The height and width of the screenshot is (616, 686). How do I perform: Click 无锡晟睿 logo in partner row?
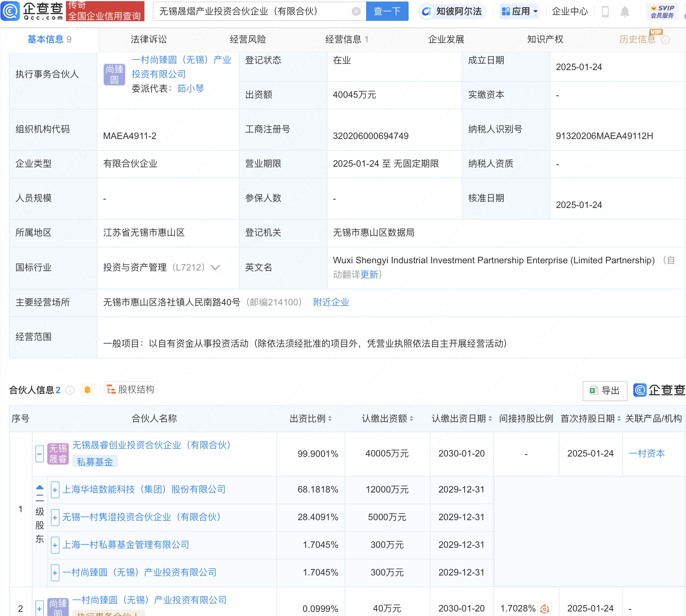pyautogui.click(x=58, y=453)
